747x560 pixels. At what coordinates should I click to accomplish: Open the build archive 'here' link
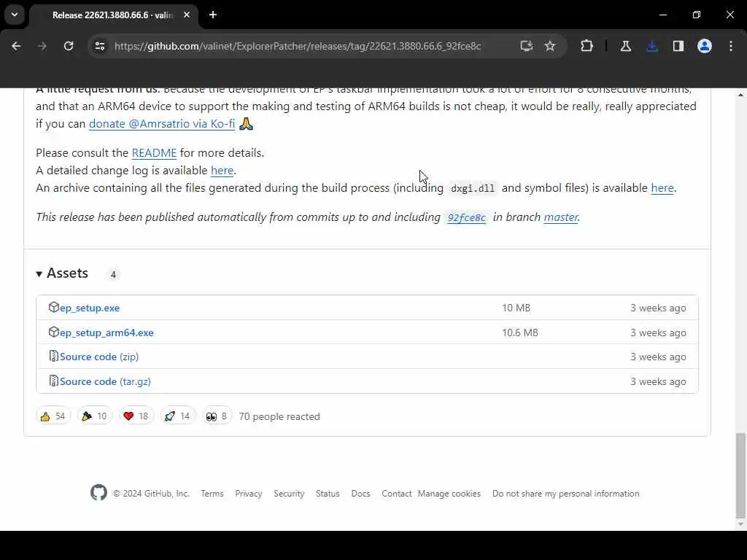tap(662, 188)
